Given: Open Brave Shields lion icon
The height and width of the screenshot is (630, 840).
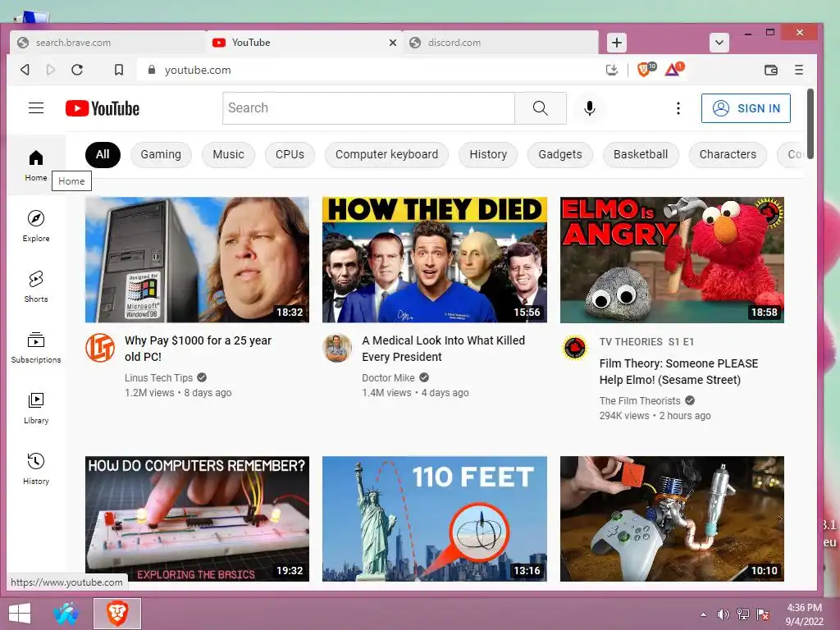Looking at the screenshot, I should click(646, 70).
